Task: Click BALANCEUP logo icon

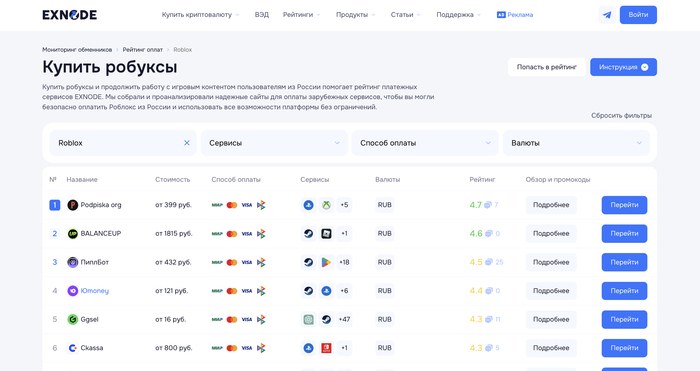Action: [x=72, y=233]
